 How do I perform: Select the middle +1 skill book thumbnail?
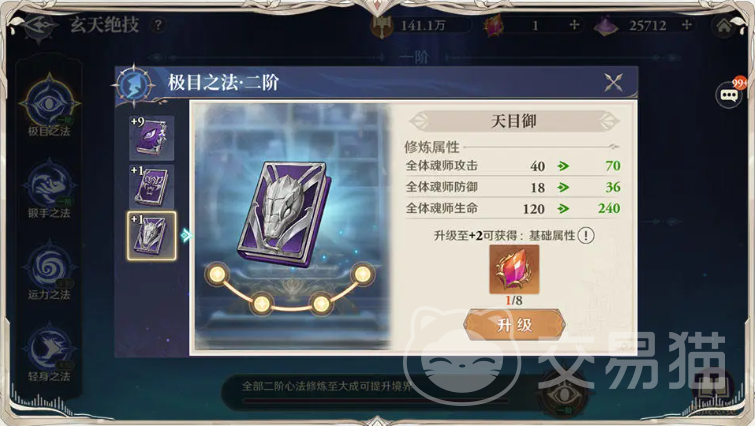tap(152, 187)
